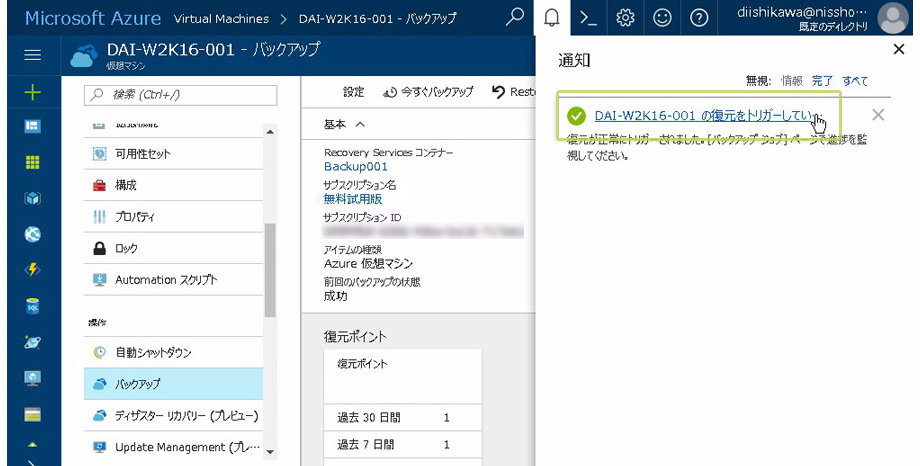Select 可用性セット menu item
Image resolution: width=920 pixels, height=466 pixels.
tap(174, 154)
